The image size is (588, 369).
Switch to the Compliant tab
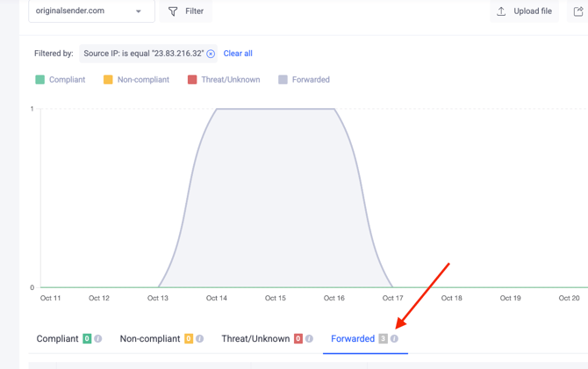(57, 338)
